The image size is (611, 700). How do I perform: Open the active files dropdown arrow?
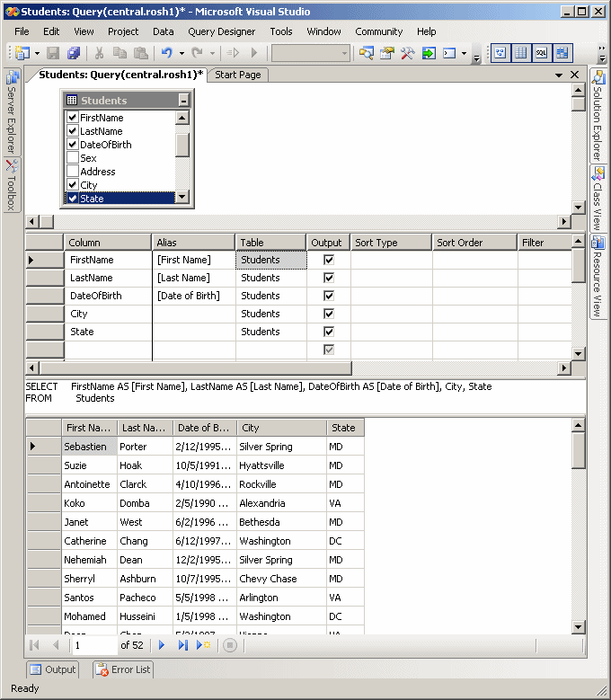(x=559, y=75)
